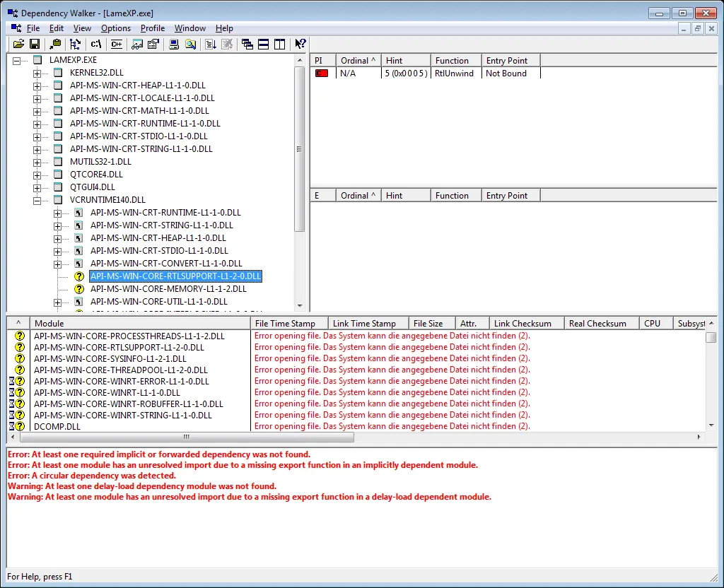Click the Tile Vertically icon
This screenshot has height=588, width=724.
coord(279,44)
